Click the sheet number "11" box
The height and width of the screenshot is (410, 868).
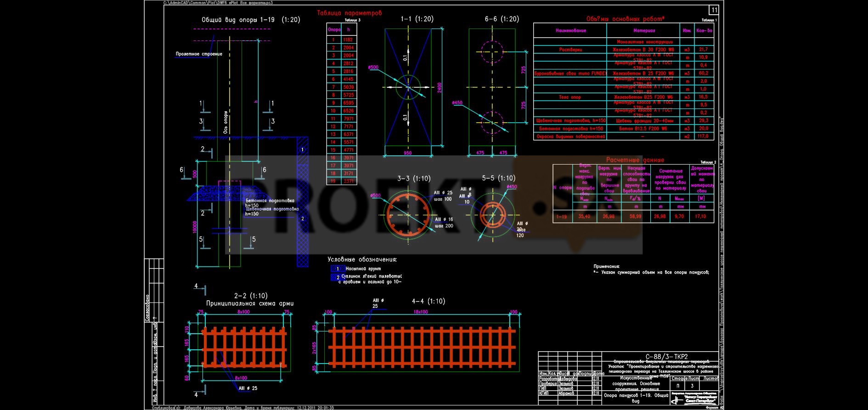(x=714, y=10)
